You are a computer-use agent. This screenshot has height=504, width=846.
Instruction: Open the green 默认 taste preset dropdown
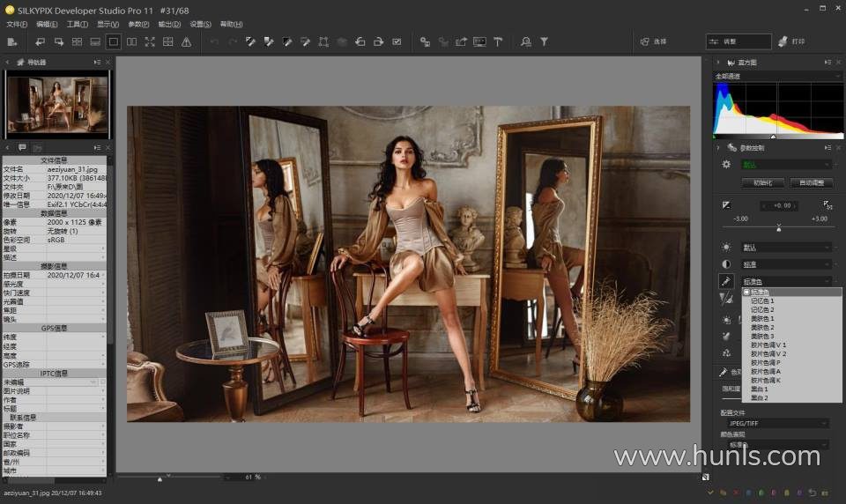[x=786, y=165]
